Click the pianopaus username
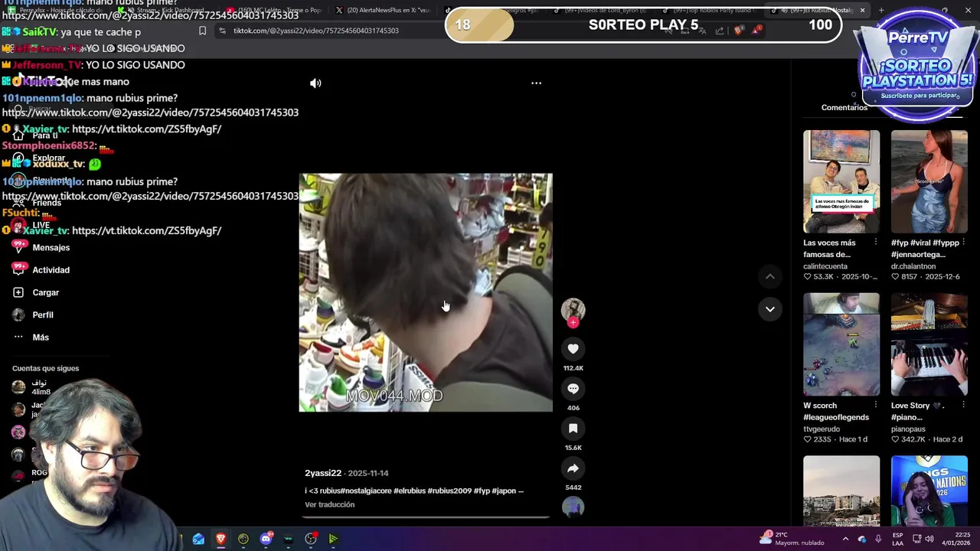This screenshot has width=980, height=551. tap(909, 429)
